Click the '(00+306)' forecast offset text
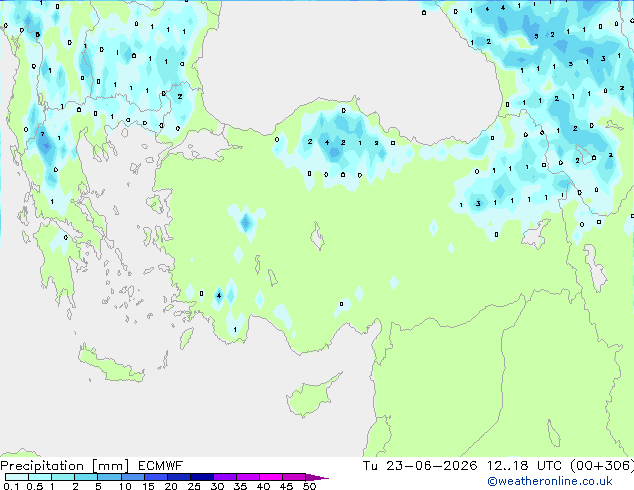Image resolution: width=634 pixels, height=490 pixels. (602, 466)
